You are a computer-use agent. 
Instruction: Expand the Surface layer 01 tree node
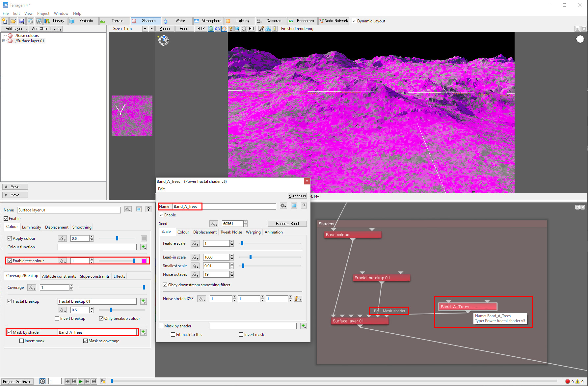coord(4,41)
